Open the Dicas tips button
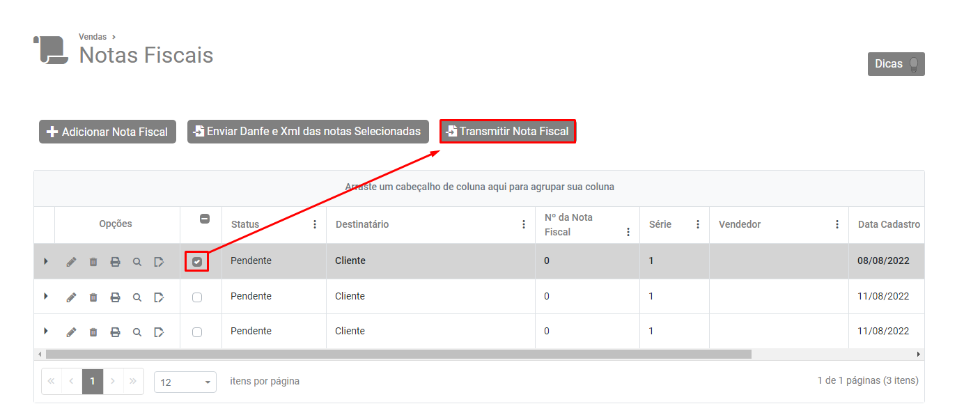 pos(896,64)
